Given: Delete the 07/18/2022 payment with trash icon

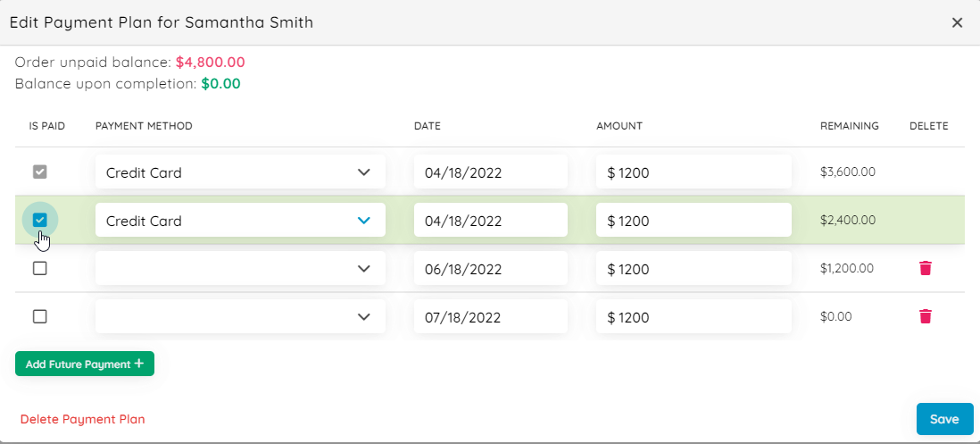Looking at the screenshot, I should (926, 316).
